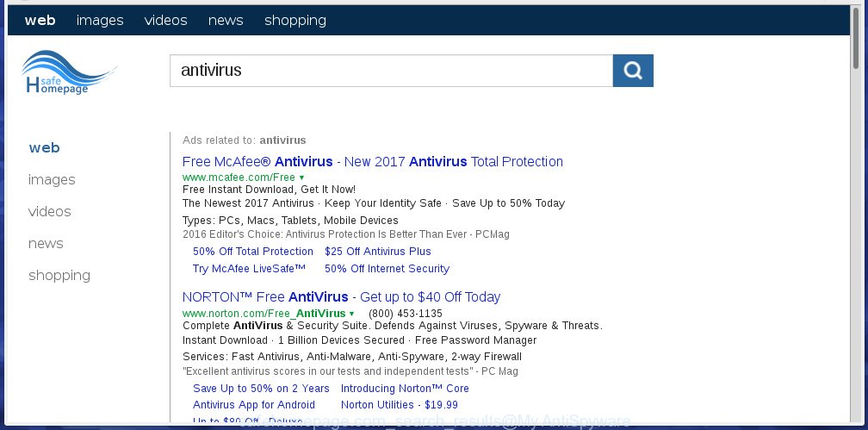The width and height of the screenshot is (868, 430).
Task: Open news in the top navigation bar
Action: point(226,21)
